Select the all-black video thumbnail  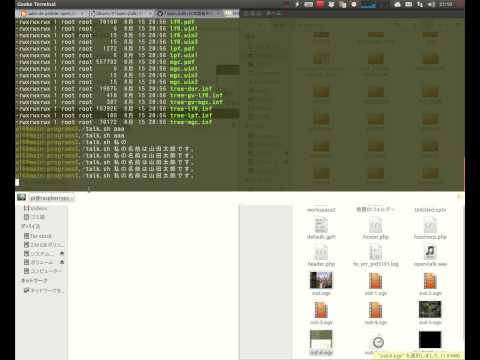tap(430, 339)
